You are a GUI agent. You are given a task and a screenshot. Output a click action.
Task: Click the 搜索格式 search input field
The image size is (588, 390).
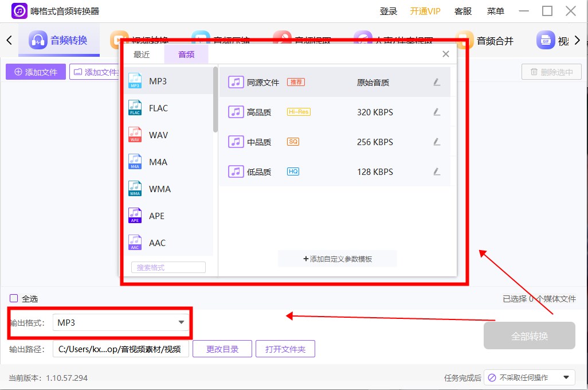(x=168, y=267)
